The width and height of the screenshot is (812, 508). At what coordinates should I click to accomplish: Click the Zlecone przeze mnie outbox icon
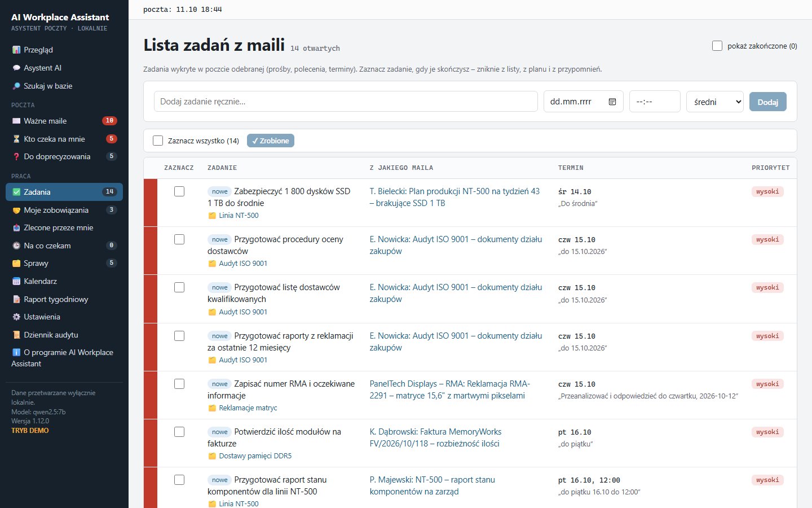(x=16, y=228)
